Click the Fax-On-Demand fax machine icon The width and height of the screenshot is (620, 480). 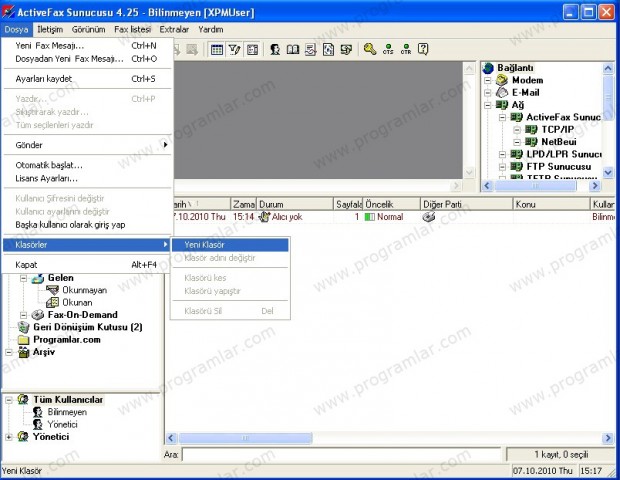[38, 315]
